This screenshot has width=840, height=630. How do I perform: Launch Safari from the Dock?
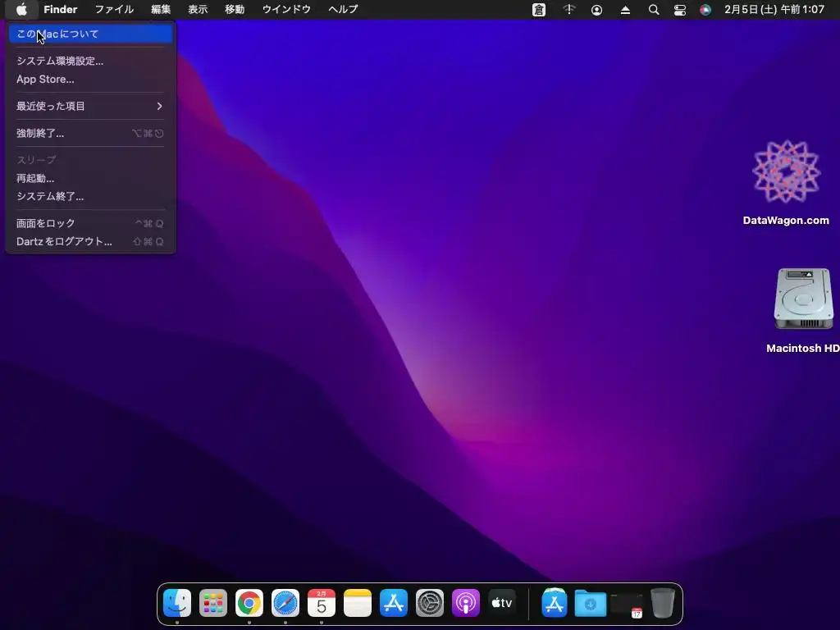click(x=285, y=604)
